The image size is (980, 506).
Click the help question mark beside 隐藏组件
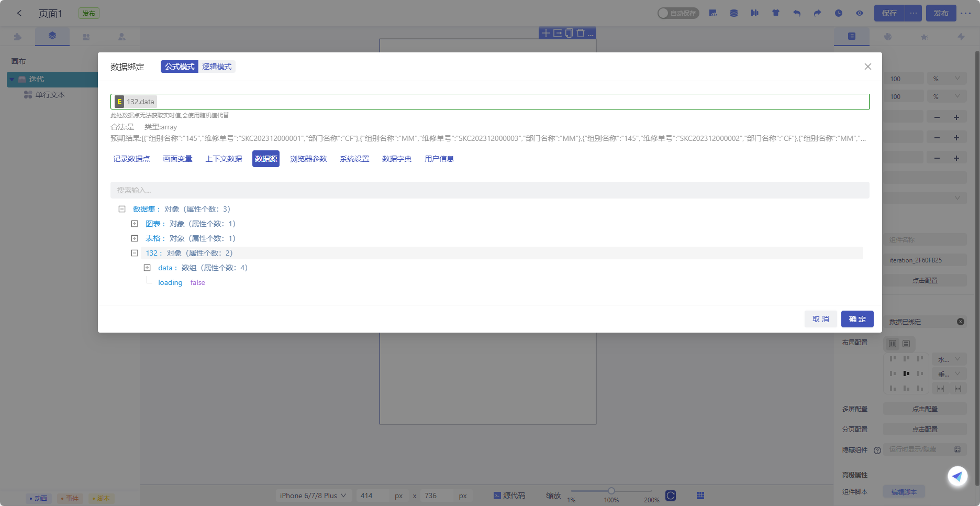(877, 450)
